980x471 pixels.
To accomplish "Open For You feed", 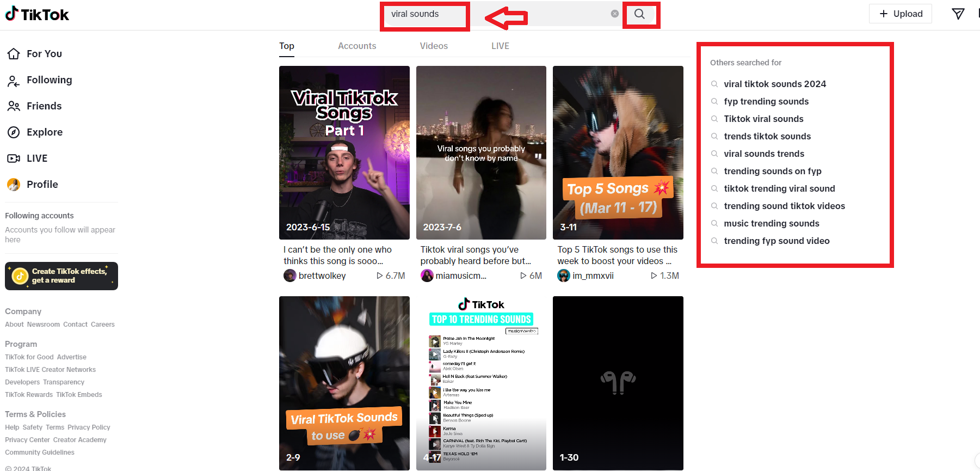I will [x=34, y=53].
